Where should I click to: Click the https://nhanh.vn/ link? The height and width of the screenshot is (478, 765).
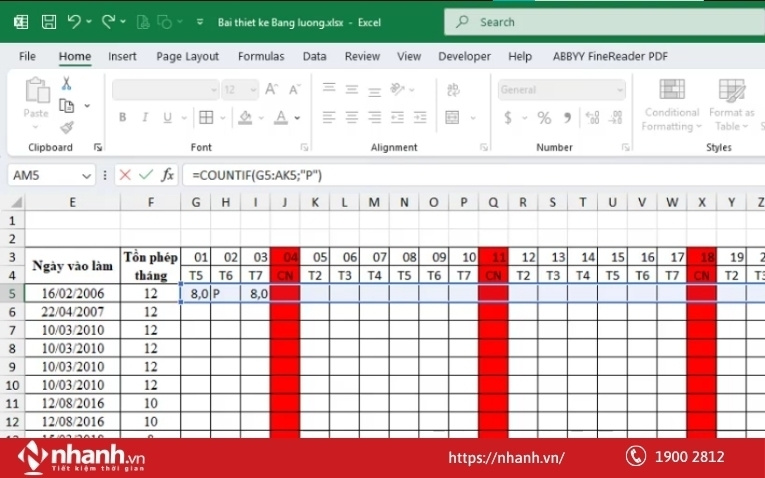(x=506, y=458)
